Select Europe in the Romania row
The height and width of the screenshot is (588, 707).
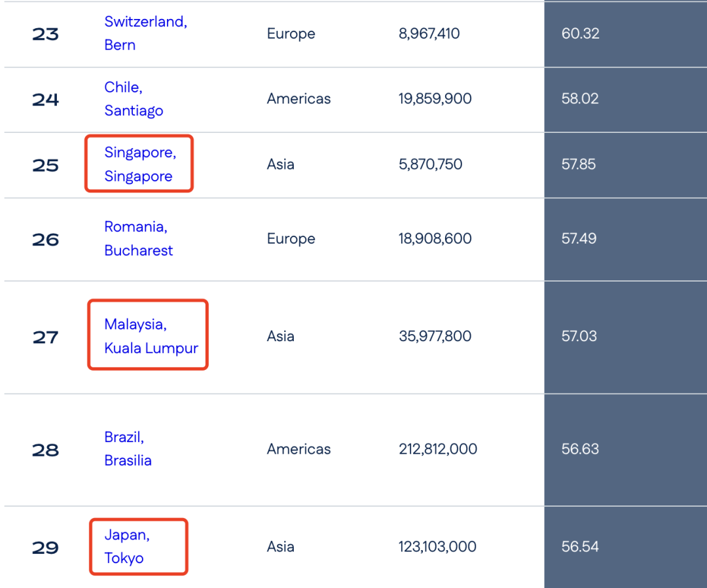tap(291, 239)
